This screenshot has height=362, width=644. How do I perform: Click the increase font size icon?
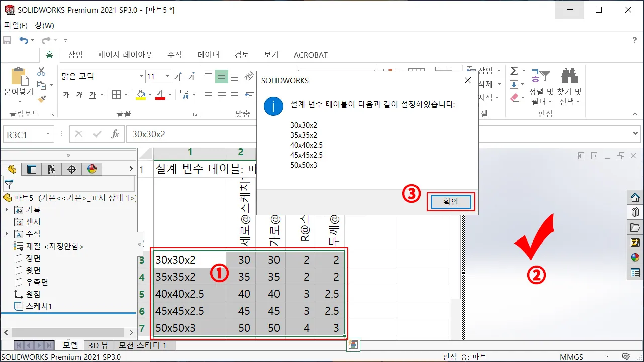178,77
